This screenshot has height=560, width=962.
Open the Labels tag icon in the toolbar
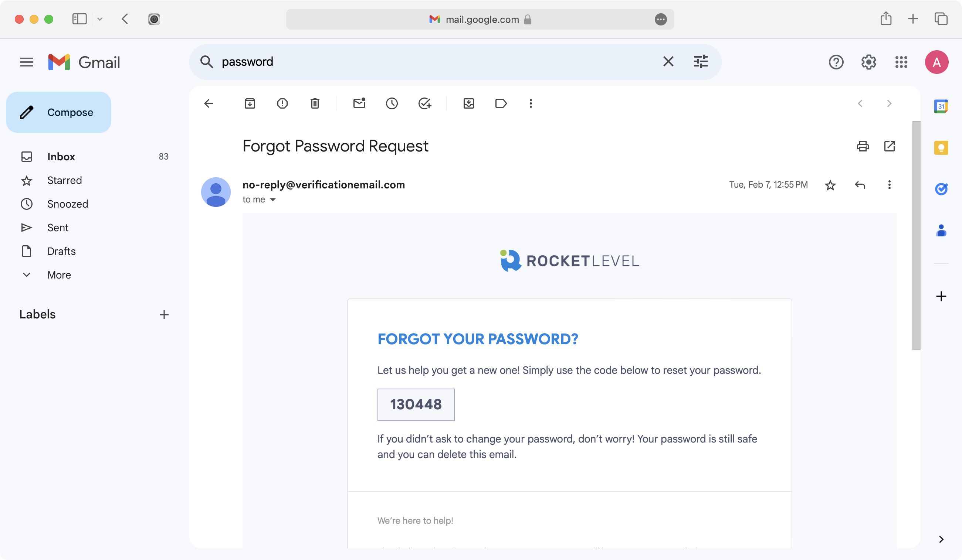[501, 103]
